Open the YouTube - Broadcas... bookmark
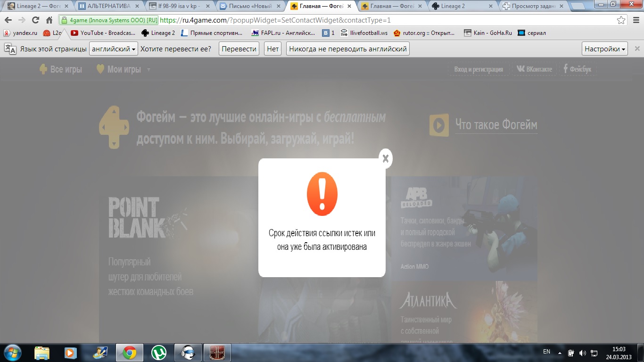644x362 pixels. [x=103, y=33]
